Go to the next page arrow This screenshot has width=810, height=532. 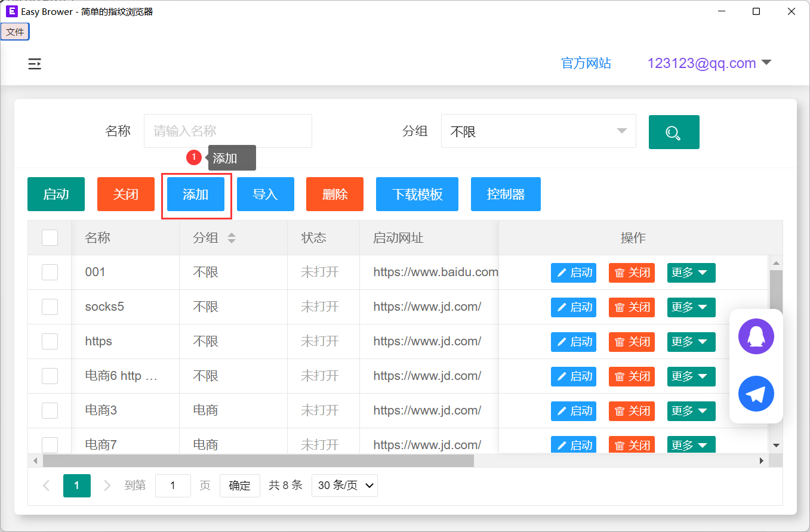tap(107, 485)
